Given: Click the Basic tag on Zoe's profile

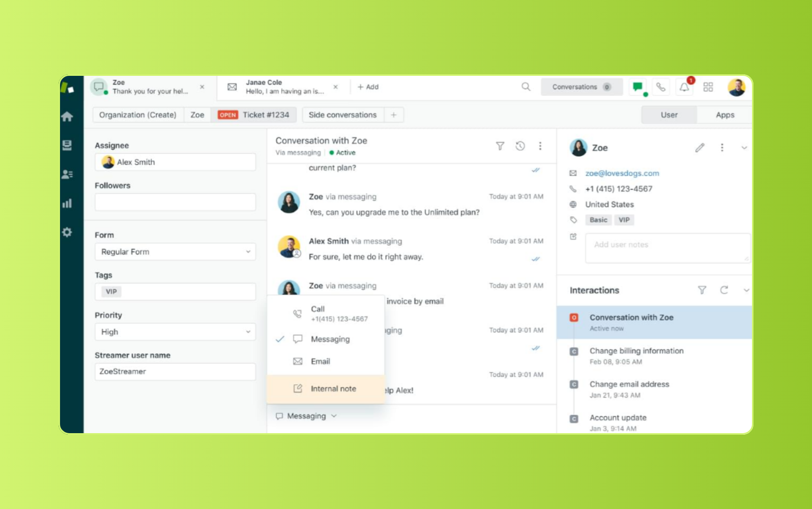Looking at the screenshot, I should tap(598, 220).
